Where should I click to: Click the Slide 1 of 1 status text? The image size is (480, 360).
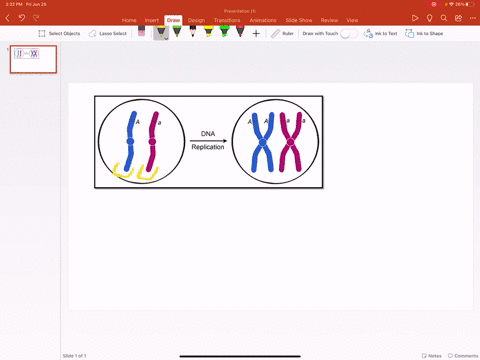[x=74, y=356]
